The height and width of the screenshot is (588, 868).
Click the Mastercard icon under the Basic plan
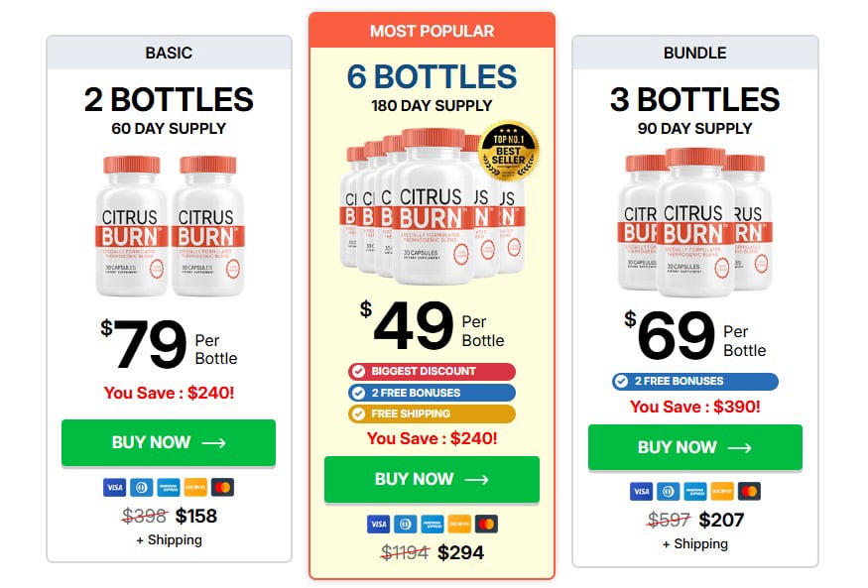(x=222, y=487)
